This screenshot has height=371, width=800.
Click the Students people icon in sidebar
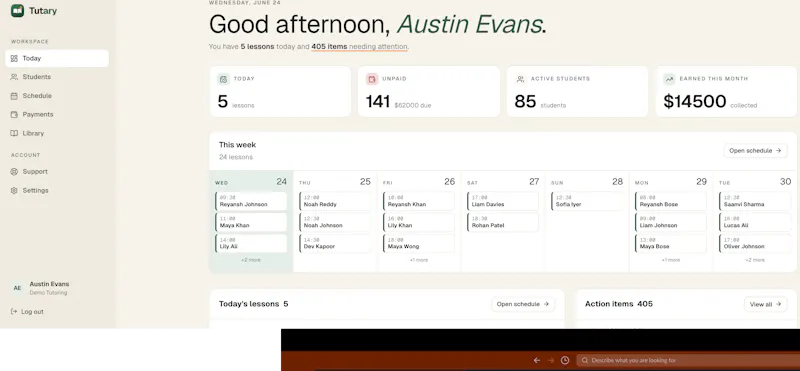(14, 77)
